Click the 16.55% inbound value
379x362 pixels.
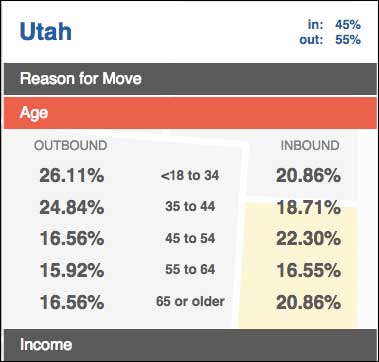(x=309, y=271)
